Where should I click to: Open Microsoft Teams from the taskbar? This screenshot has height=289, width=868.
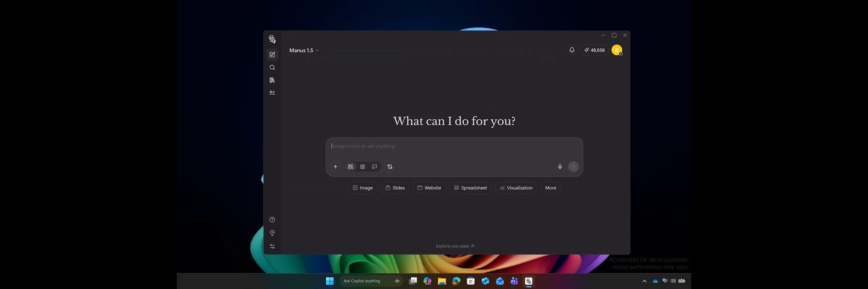coord(514,281)
